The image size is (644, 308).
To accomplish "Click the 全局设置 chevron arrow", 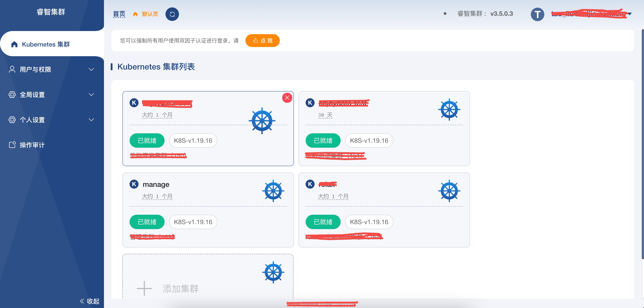I will (x=91, y=95).
